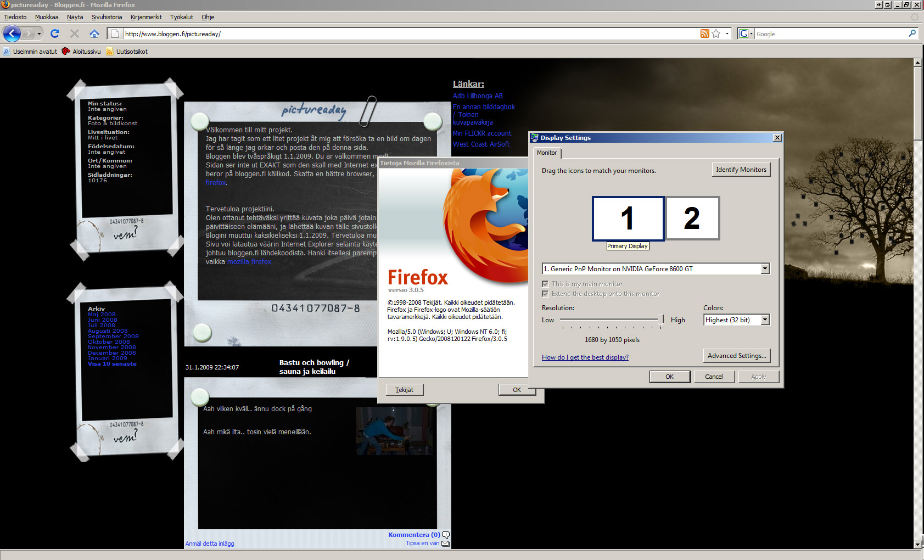
Task: Click the Advanced Settings button
Action: click(737, 356)
